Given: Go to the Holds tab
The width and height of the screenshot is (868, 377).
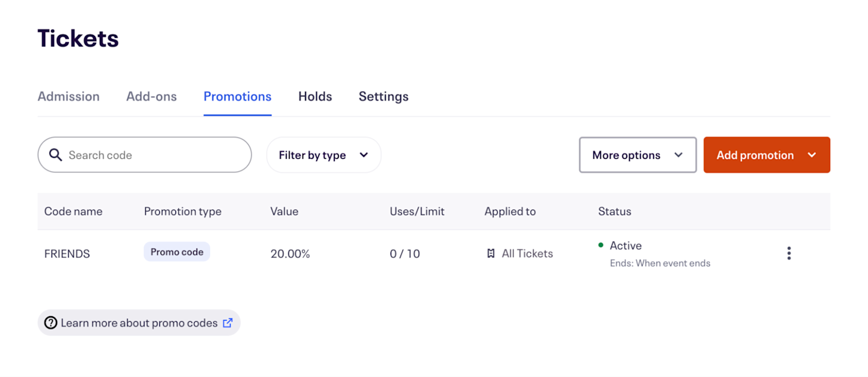Looking at the screenshot, I should click(315, 97).
